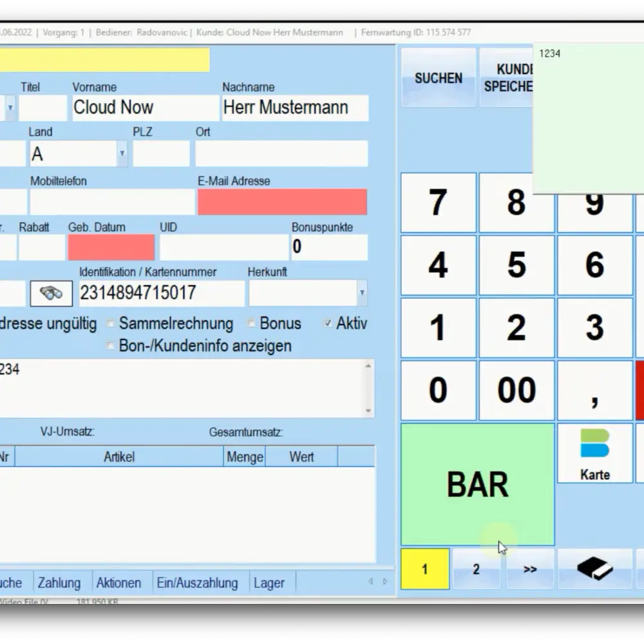Click the green BAR payment button
Image resolution: width=644 pixels, height=644 pixels.
point(477,484)
